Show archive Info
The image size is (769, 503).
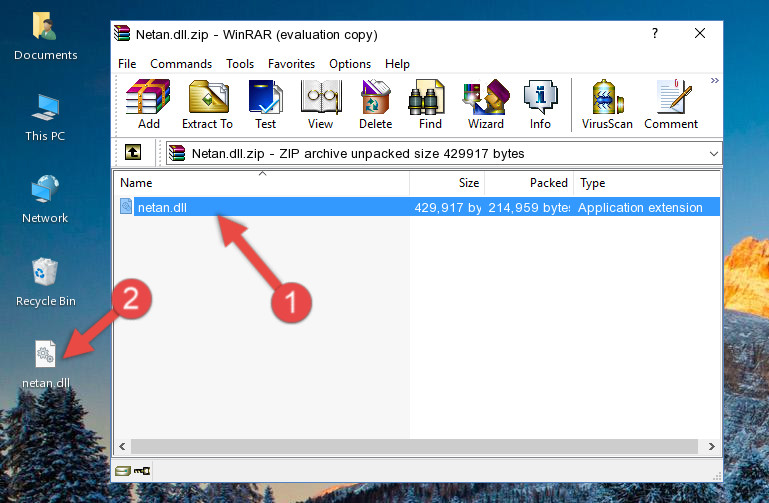pos(540,104)
